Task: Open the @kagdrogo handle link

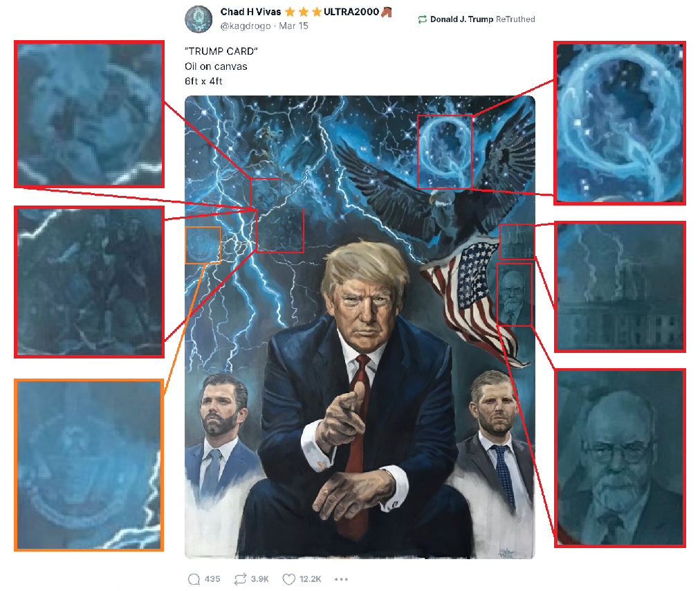Action: [x=245, y=26]
